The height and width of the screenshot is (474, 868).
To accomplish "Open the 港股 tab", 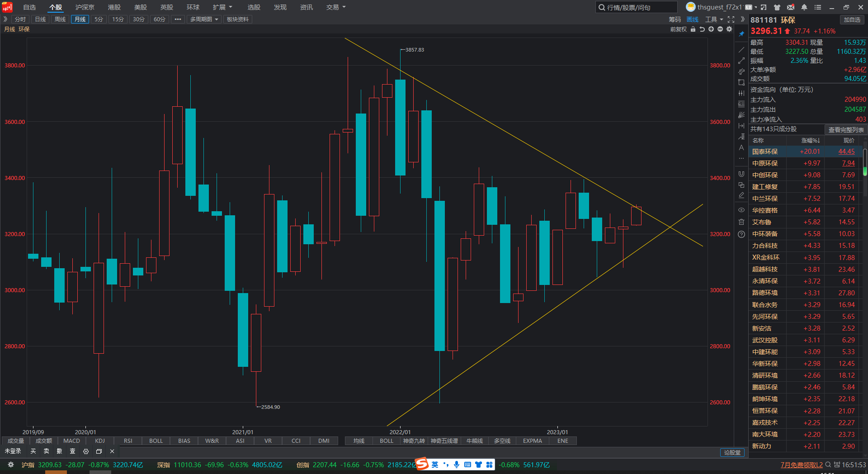I will point(114,7).
